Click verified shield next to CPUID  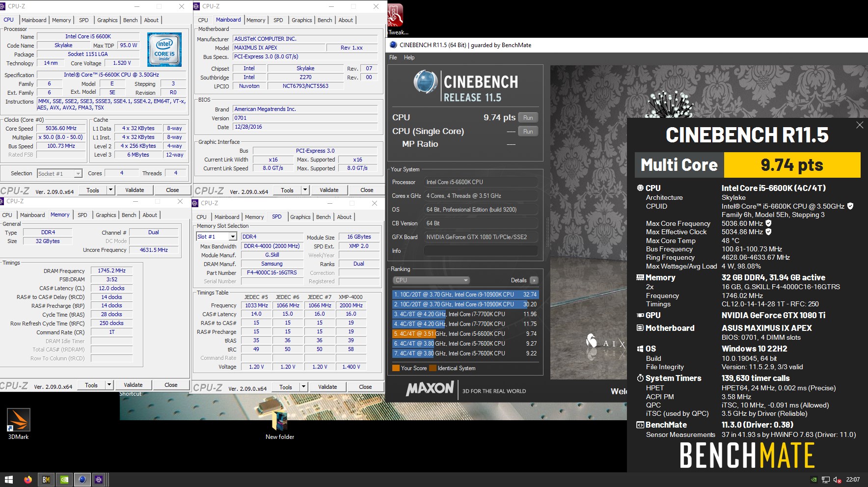(850, 206)
